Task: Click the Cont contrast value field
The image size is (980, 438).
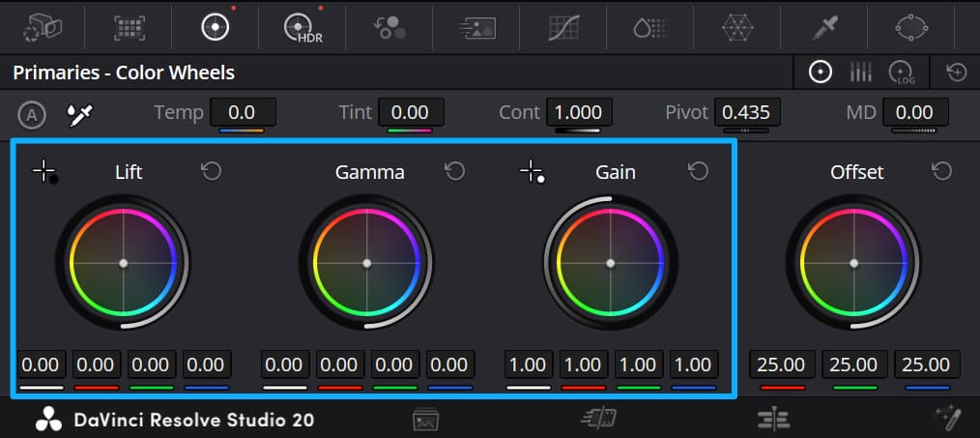Action: [578, 112]
